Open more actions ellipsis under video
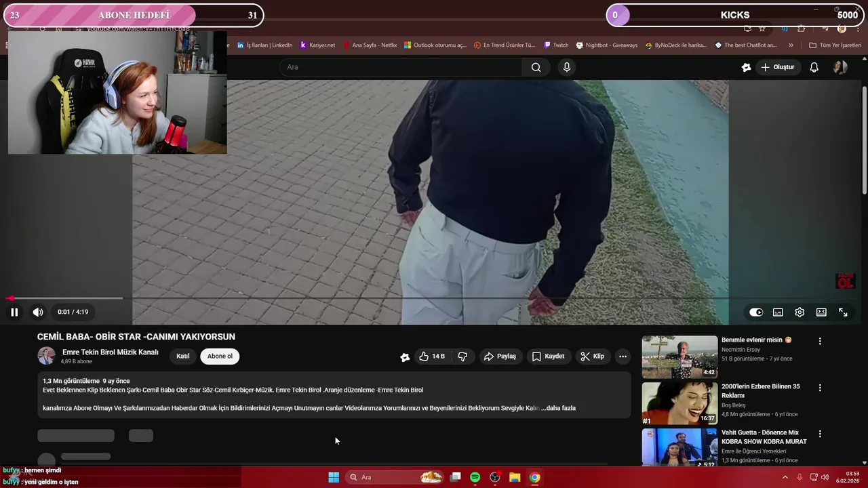This screenshot has width=868, height=488. pyautogui.click(x=623, y=357)
